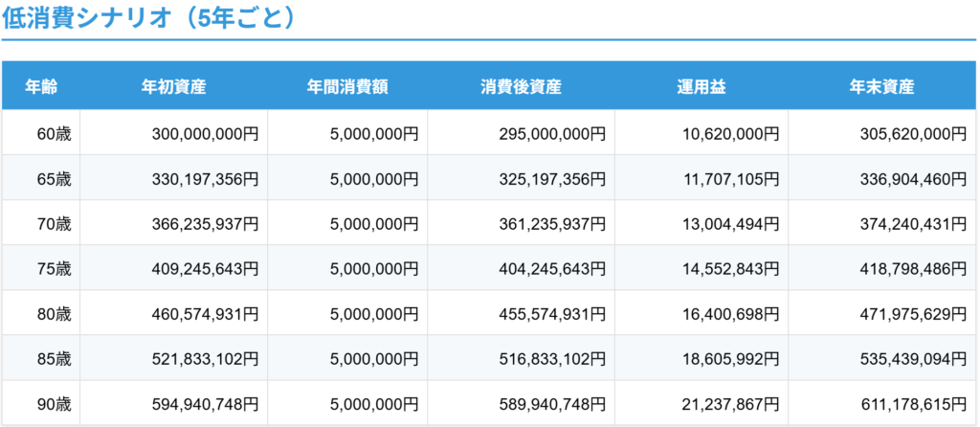Screen dimensions: 980x427
Task: Click the 年齢 column header
Action: pos(41,86)
